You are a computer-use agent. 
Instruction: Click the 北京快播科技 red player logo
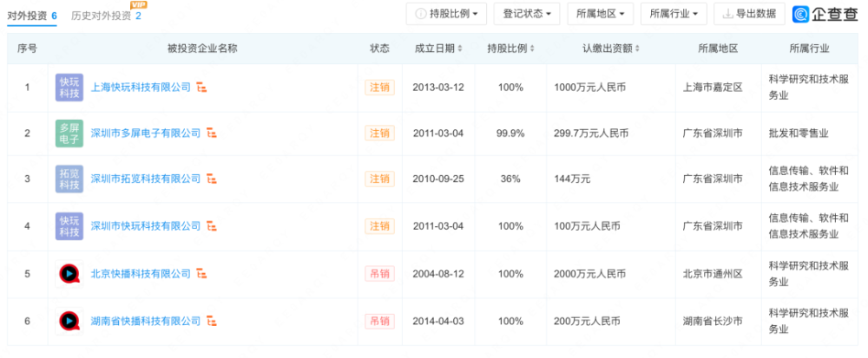point(69,273)
